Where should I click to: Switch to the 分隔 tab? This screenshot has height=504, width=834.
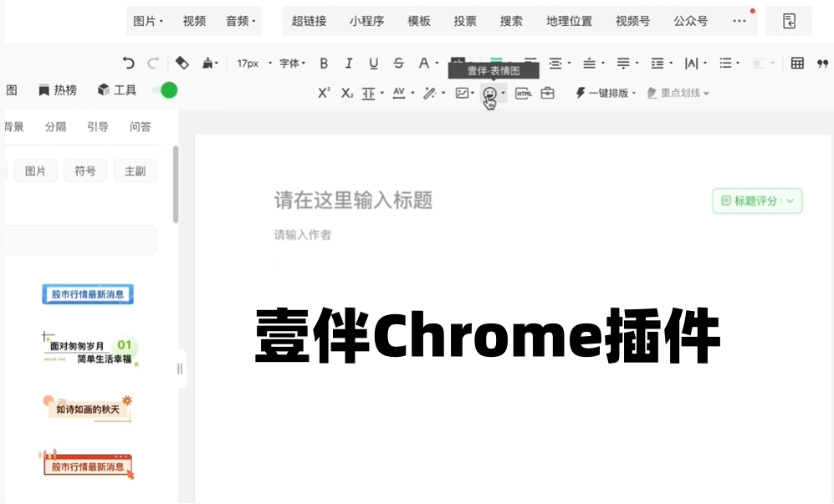coord(56,127)
